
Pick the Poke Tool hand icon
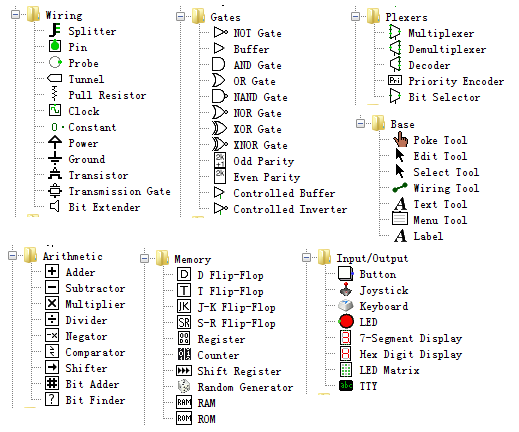tap(400, 139)
